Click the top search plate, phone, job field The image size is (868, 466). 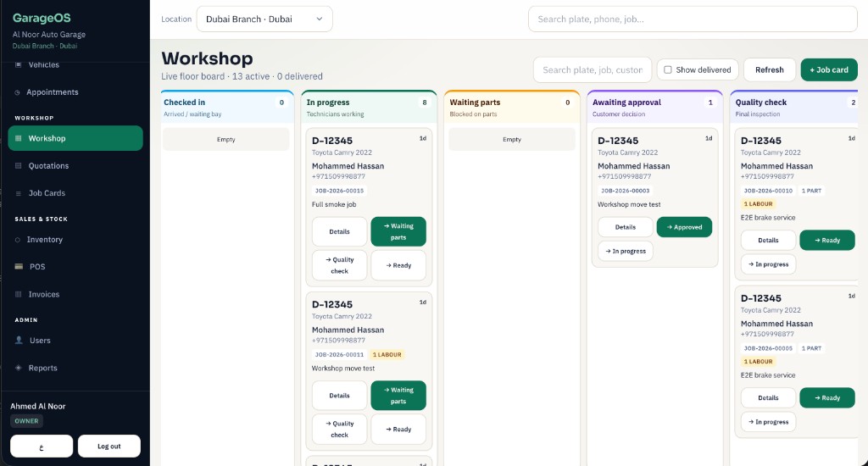tap(693, 19)
